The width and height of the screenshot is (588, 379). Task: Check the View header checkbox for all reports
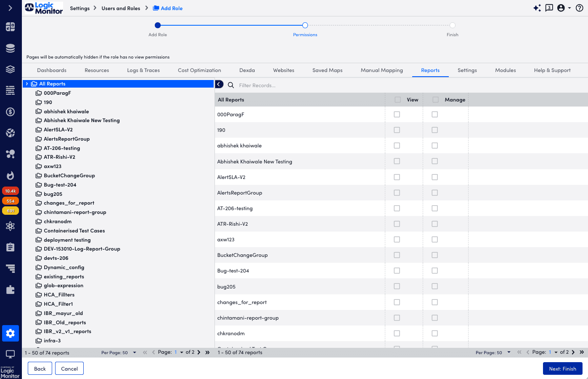(397, 99)
